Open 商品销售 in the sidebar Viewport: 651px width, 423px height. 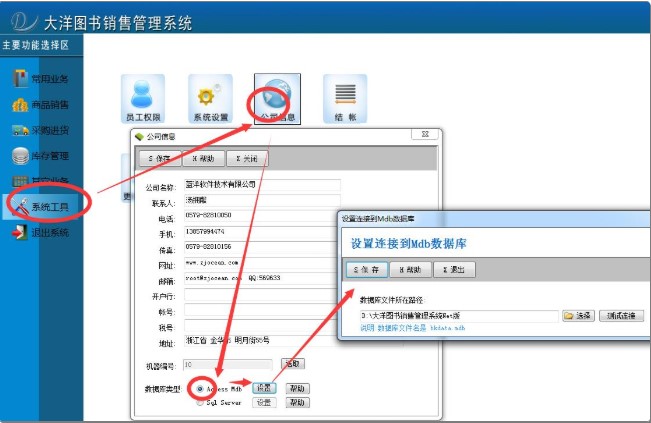click(x=41, y=105)
